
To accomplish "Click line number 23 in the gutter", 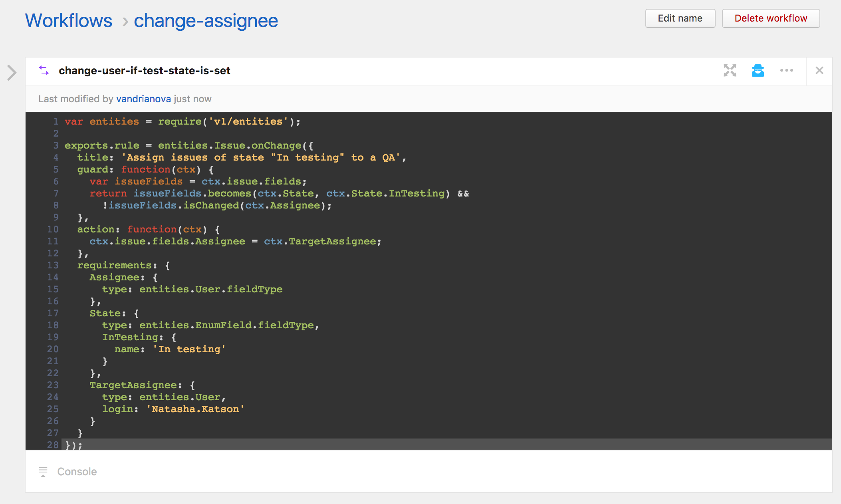I will pos(53,385).
